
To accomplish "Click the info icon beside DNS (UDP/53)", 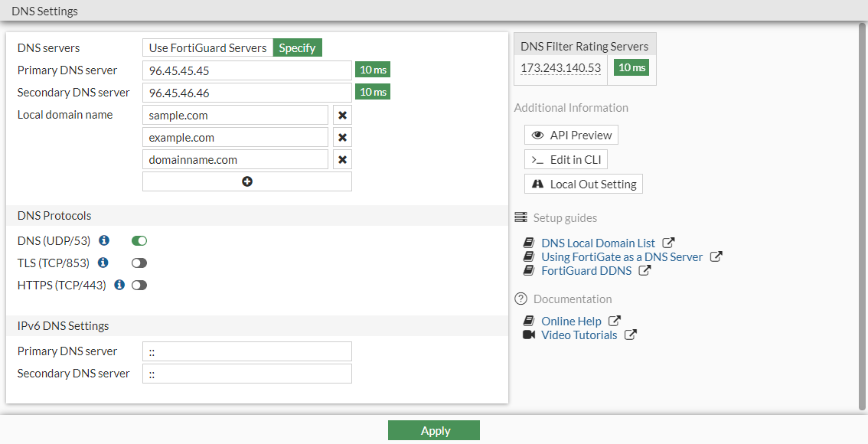I will click(104, 240).
